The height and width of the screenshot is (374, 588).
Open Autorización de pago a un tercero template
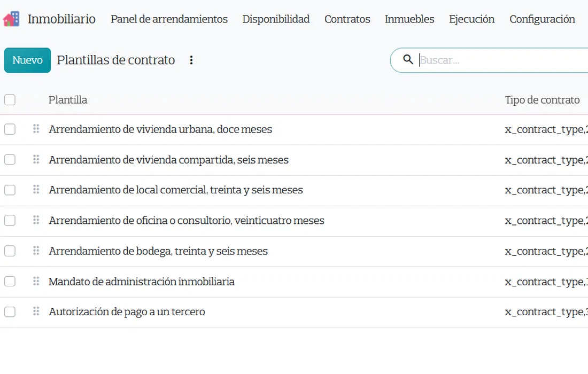pyautogui.click(x=127, y=312)
